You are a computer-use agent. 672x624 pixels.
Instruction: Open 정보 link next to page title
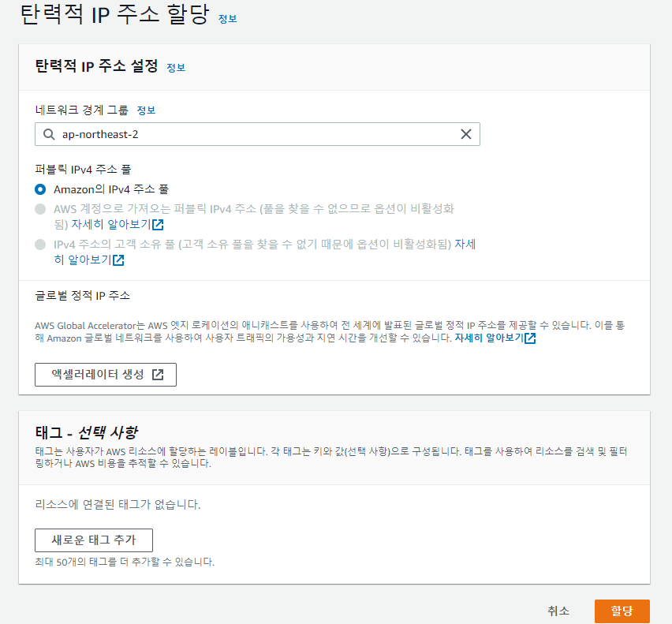228,19
